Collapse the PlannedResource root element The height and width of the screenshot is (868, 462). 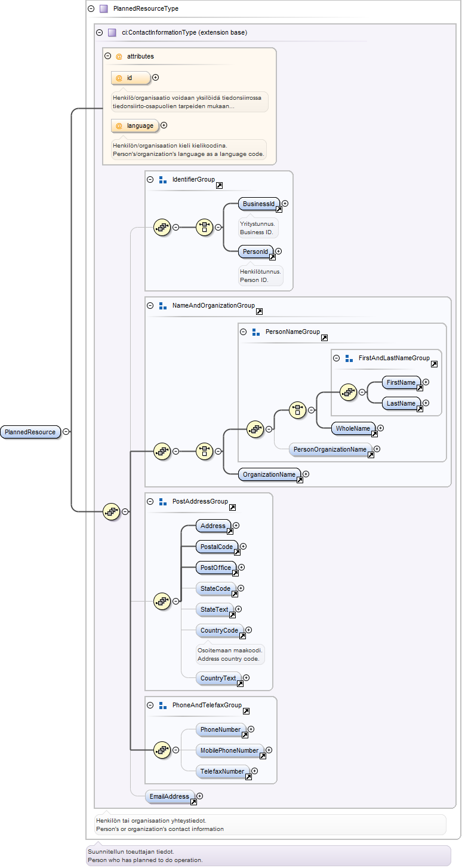pyautogui.click(x=66, y=432)
